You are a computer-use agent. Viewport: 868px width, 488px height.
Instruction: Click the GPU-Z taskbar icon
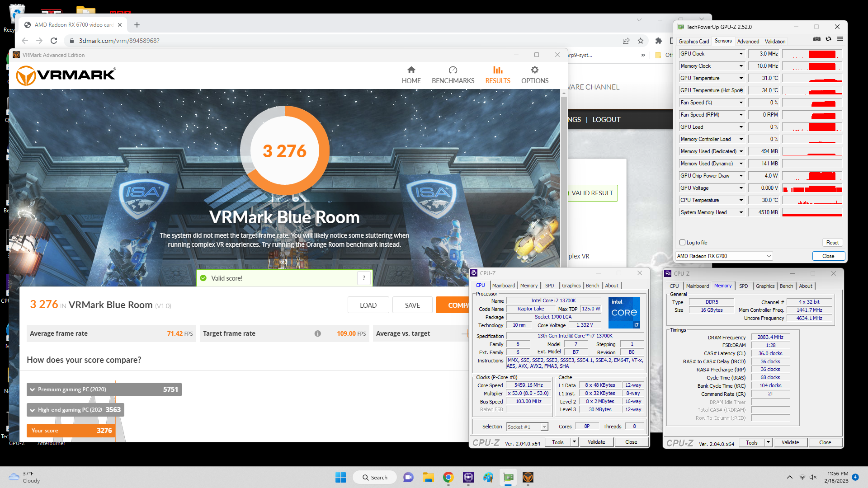(508, 477)
